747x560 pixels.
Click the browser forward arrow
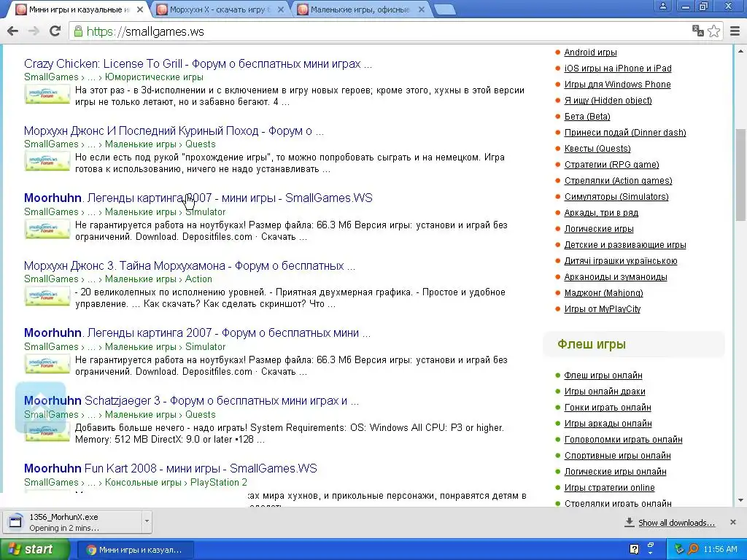point(34,31)
